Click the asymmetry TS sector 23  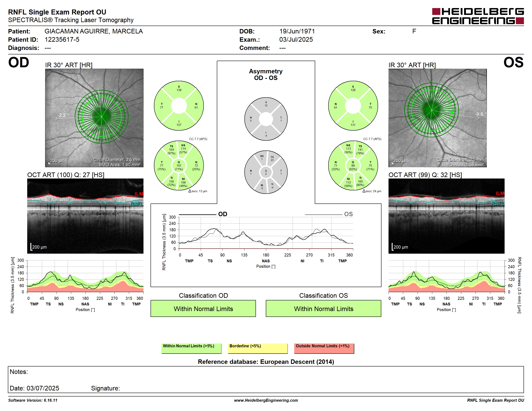click(x=272, y=159)
